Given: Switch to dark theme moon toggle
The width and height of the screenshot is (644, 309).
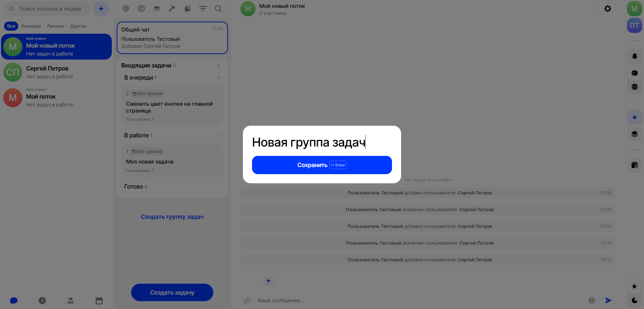Looking at the screenshot, I should pyautogui.click(x=634, y=300).
